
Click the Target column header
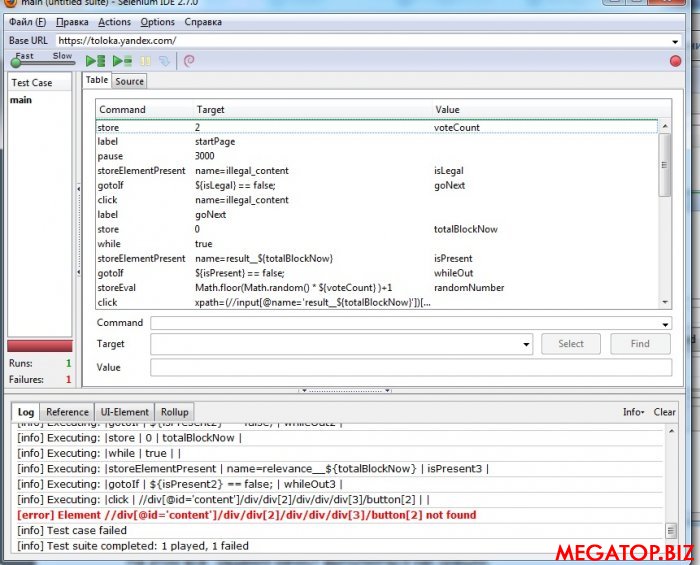coord(314,110)
